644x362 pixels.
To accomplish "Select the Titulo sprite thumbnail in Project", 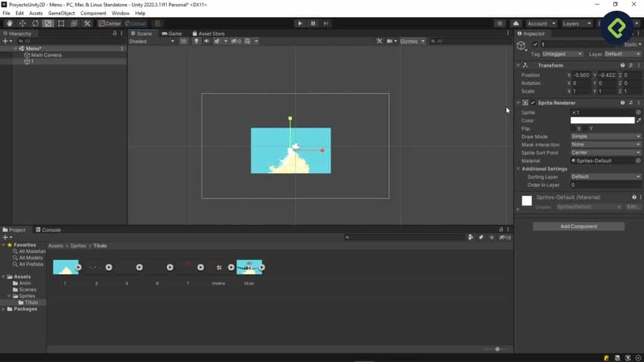I will pos(249,266).
